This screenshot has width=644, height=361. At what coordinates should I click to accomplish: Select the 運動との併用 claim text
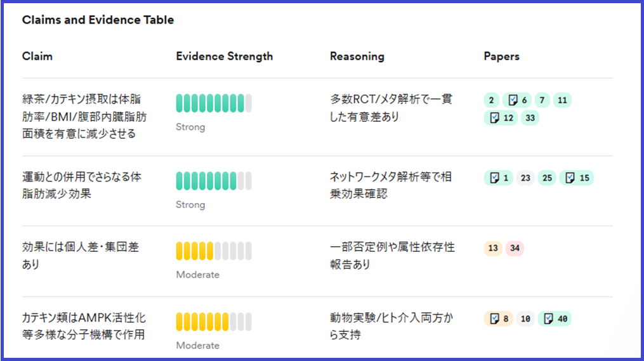(81, 185)
